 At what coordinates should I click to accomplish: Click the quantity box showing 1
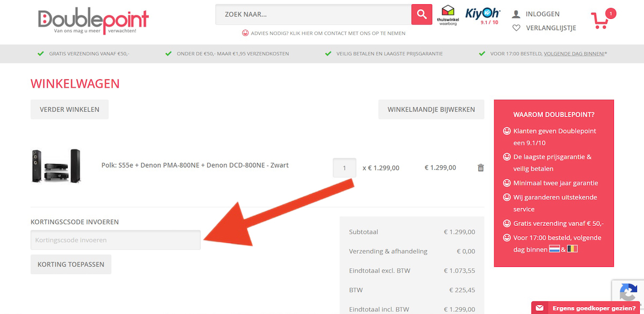pyautogui.click(x=344, y=167)
